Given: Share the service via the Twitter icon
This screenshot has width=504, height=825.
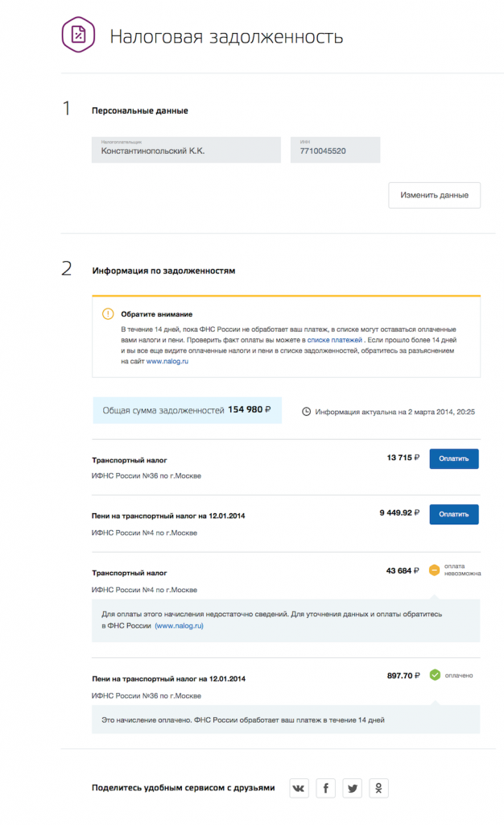Looking at the screenshot, I should pos(352,789).
